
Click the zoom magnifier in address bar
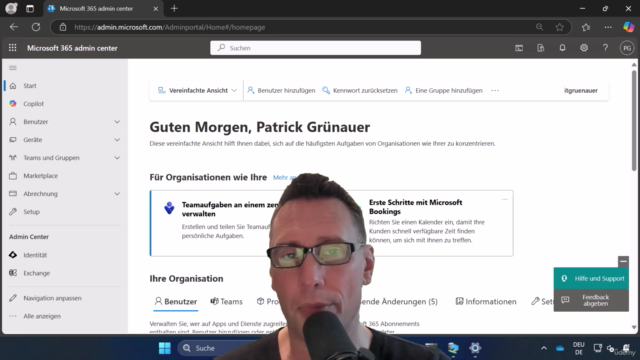click(539, 27)
